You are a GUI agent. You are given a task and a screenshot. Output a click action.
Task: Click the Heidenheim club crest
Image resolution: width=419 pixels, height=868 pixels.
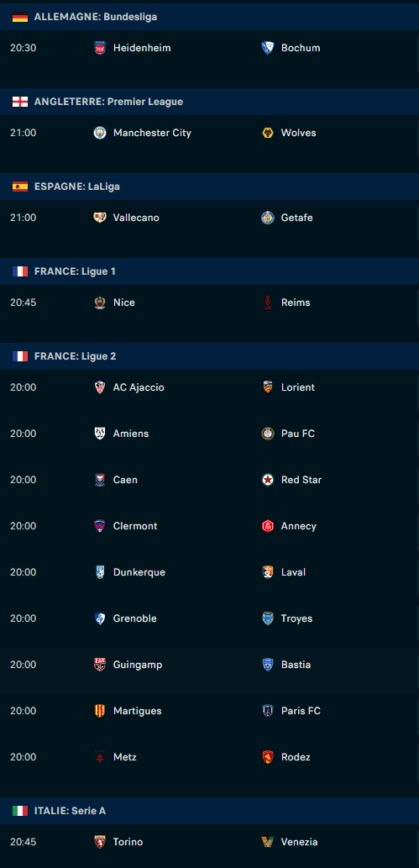click(100, 48)
